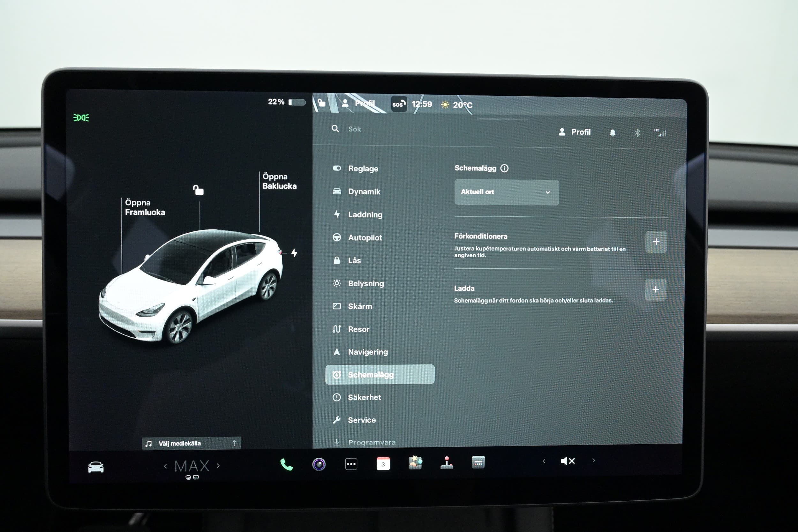Open the phone app in the dock
This screenshot has height=532, width=798.
pos(286,464)
